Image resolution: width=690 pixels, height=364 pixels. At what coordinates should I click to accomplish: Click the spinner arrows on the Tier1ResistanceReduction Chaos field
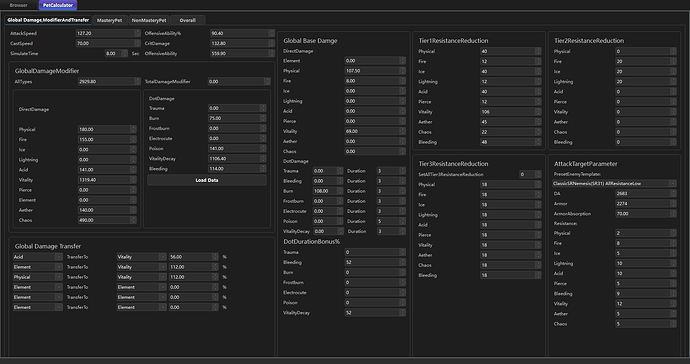[538, 132]
